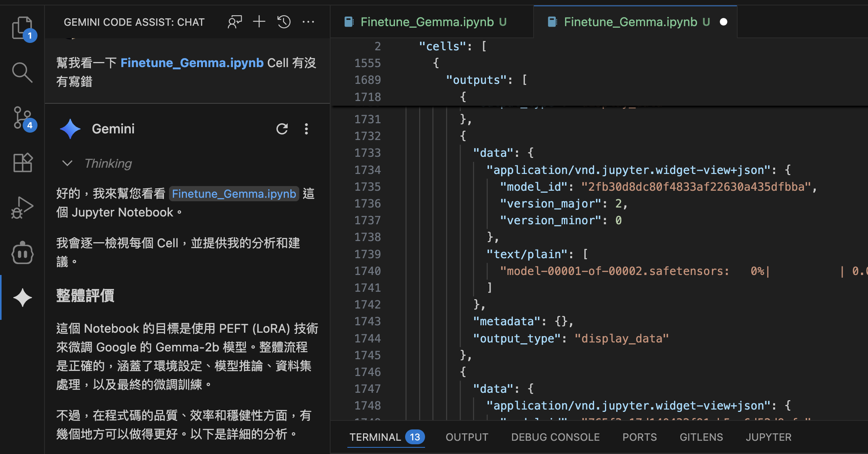Regenerate the Gemini response

[x=282, y=129]
